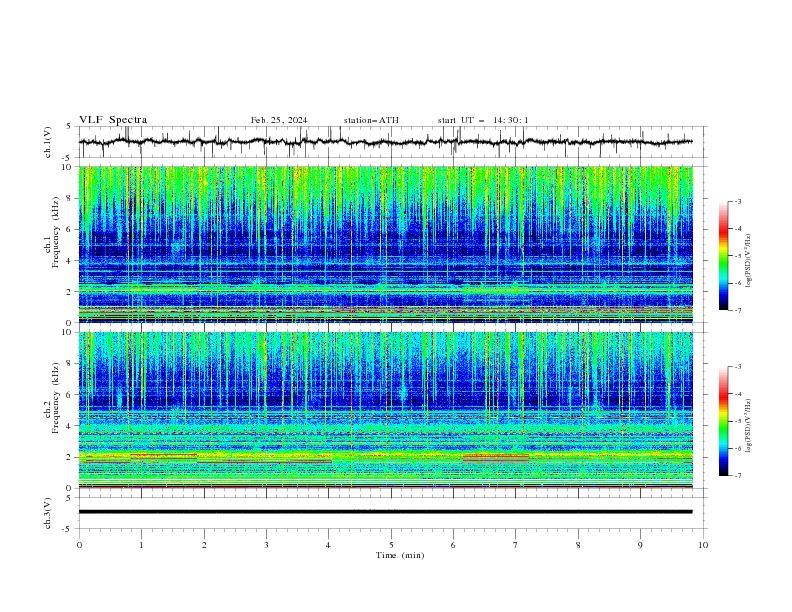Click the 'Time (min)' axis title
This screenshot has height=612, width=792.
tap(400, 555)
